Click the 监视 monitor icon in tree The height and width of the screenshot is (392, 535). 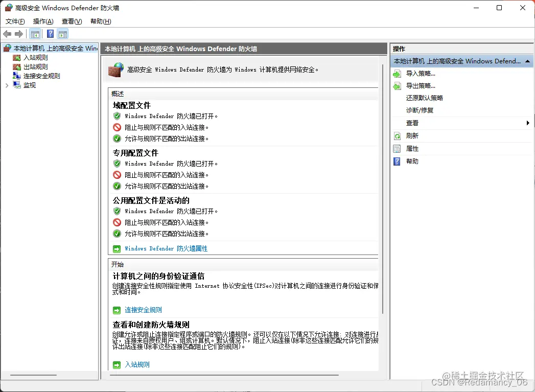(17, 85)
